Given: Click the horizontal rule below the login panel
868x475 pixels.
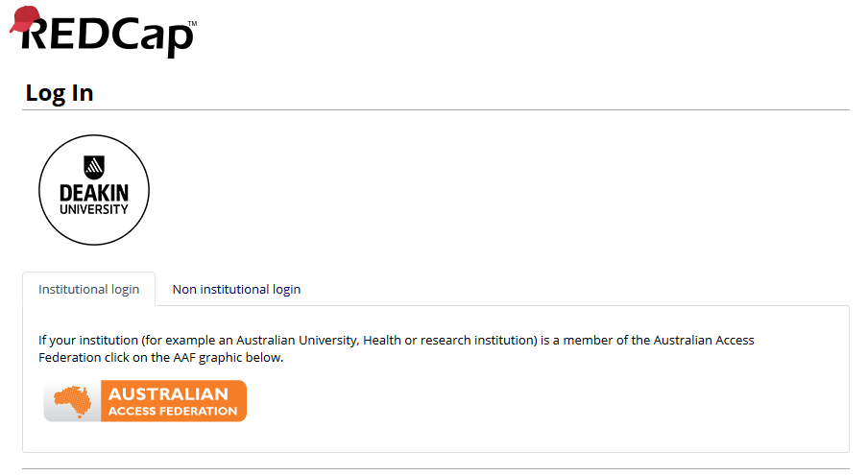Looking at the screenshot, I should [436, 468].
